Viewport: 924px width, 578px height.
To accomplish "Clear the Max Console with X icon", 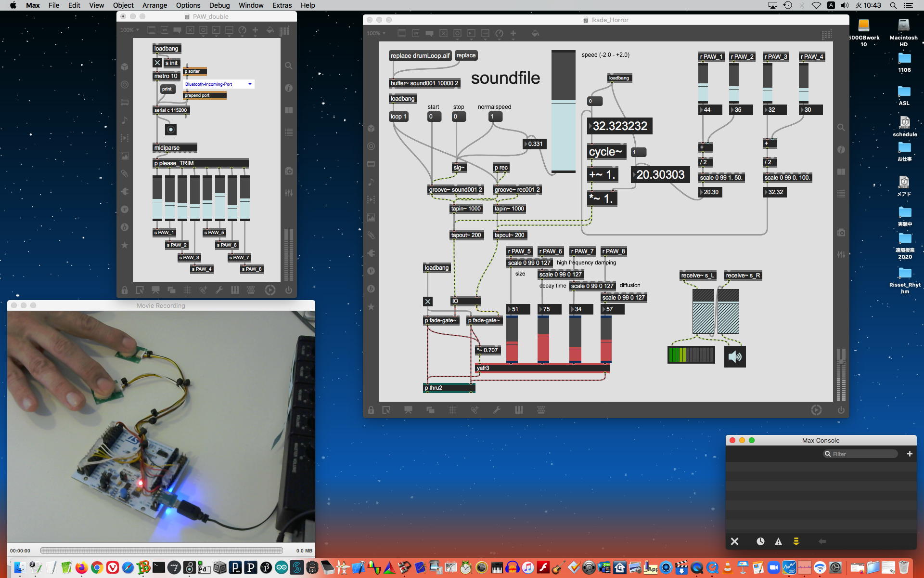I will [x=734, y=541].
